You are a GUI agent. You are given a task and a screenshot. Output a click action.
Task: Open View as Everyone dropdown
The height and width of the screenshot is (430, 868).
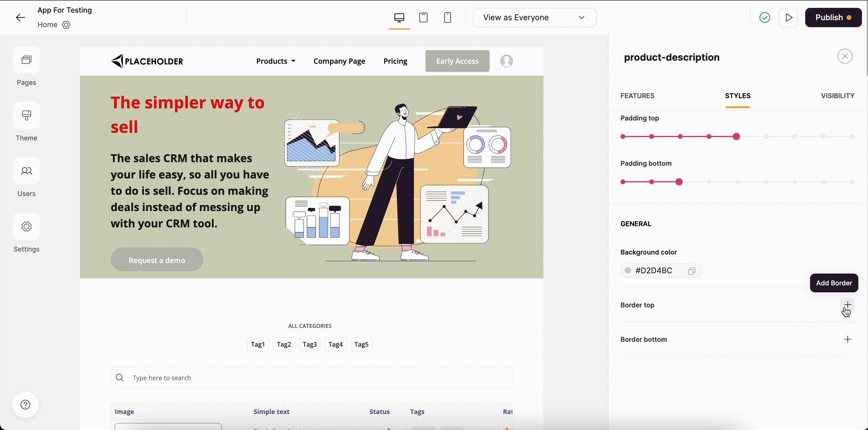[x=535, y=18]
